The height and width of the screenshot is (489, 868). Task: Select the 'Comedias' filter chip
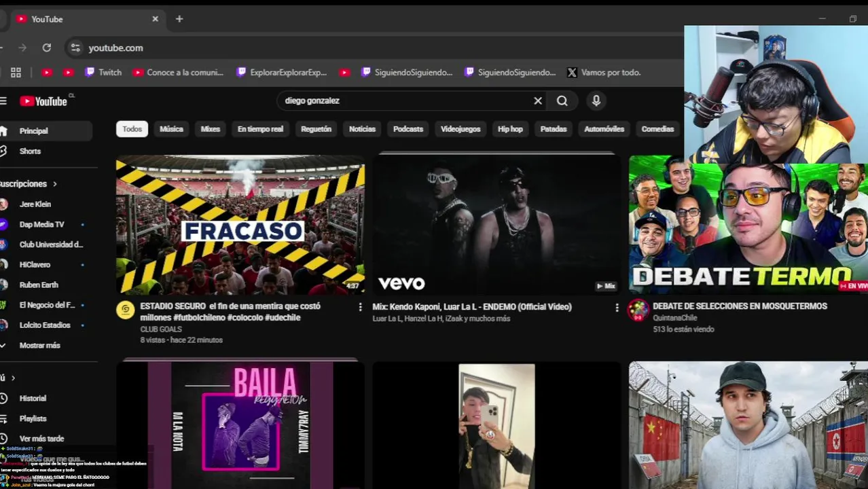point(657,129)
